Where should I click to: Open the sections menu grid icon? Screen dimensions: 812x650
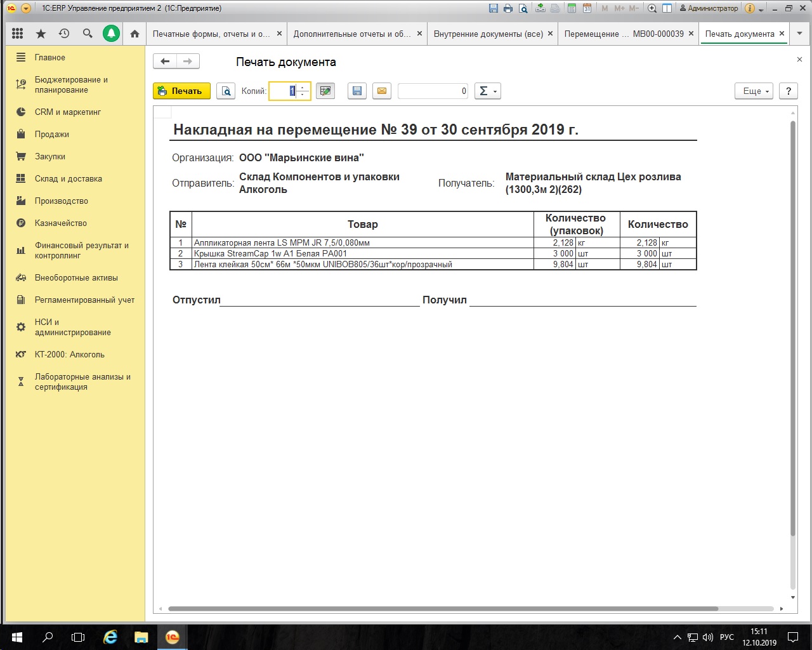click(17, 34)
